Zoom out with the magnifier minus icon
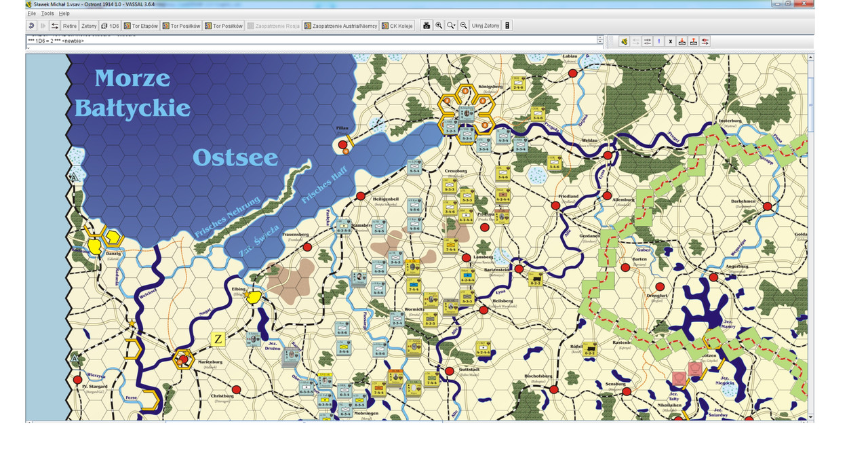The image size is (868, 470). (463, 26)
